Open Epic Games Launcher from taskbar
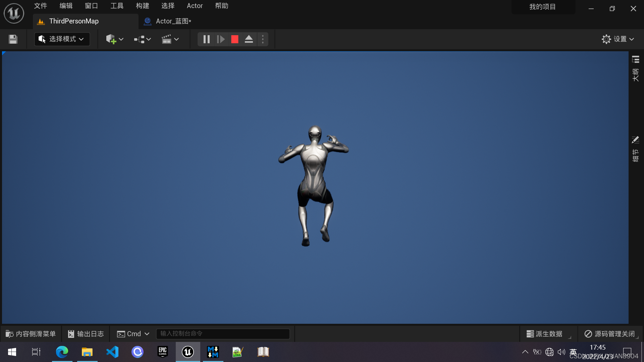 pos(163,352)
